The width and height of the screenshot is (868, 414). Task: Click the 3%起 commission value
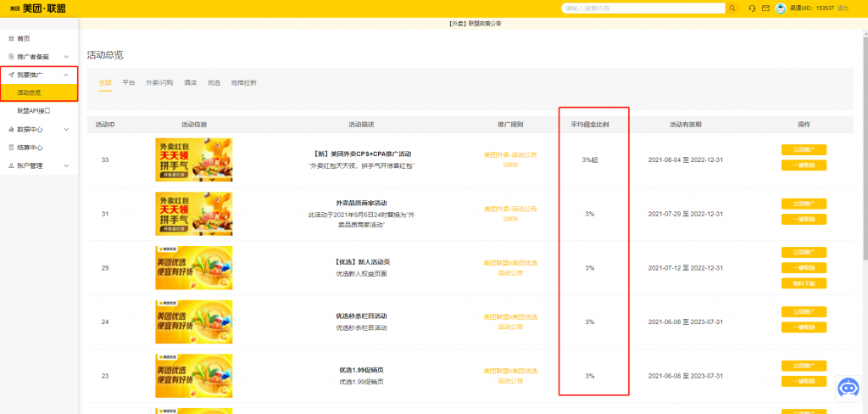coord(590,159)
